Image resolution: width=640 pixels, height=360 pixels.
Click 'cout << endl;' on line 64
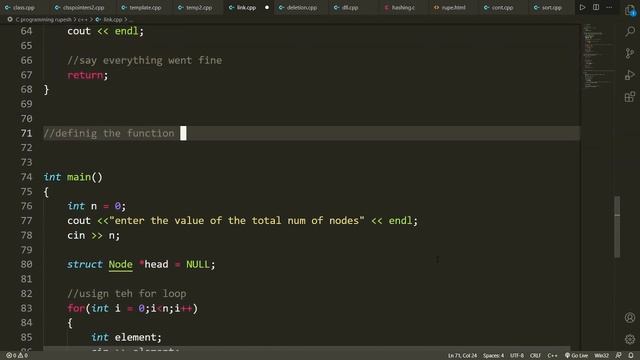coord(105,31)
